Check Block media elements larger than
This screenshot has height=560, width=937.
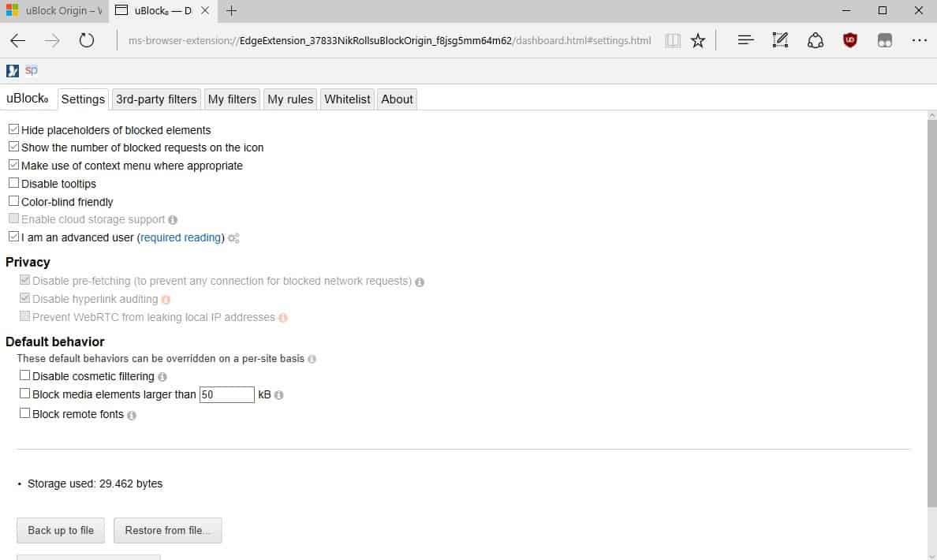pyautogui.click(x=24, y=394)
